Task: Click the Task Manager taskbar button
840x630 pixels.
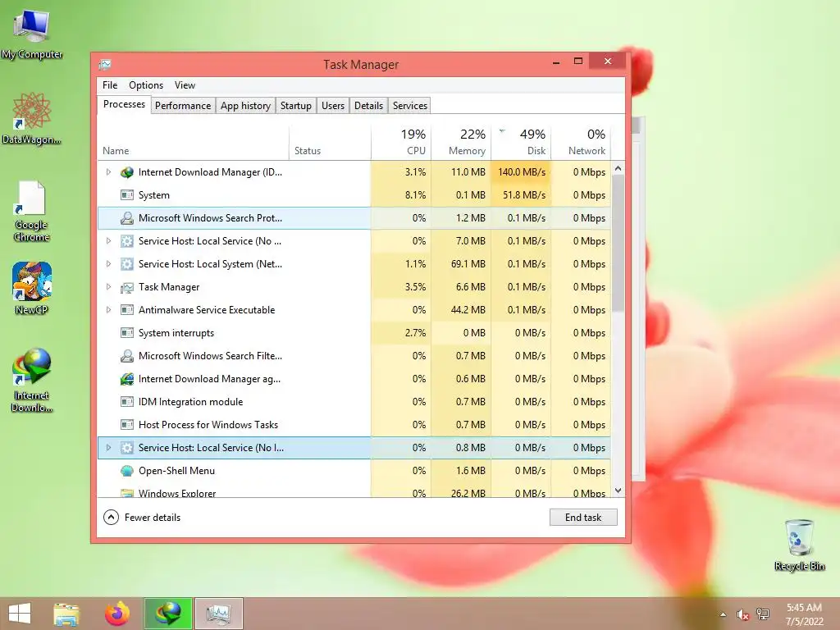Action: click(x=218, y=614)
